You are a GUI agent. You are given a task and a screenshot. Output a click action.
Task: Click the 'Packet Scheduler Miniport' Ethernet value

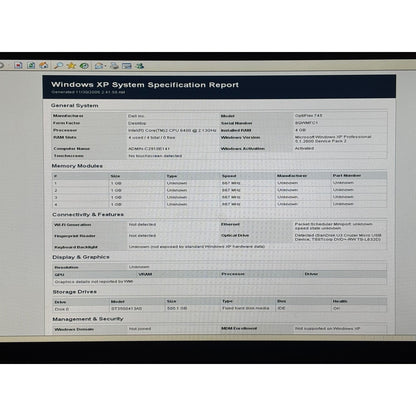click(x=334, y=226)
